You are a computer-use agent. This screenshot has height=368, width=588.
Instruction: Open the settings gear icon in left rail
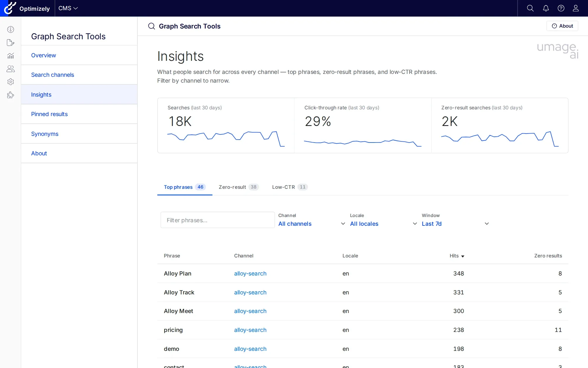coord(10,82)
